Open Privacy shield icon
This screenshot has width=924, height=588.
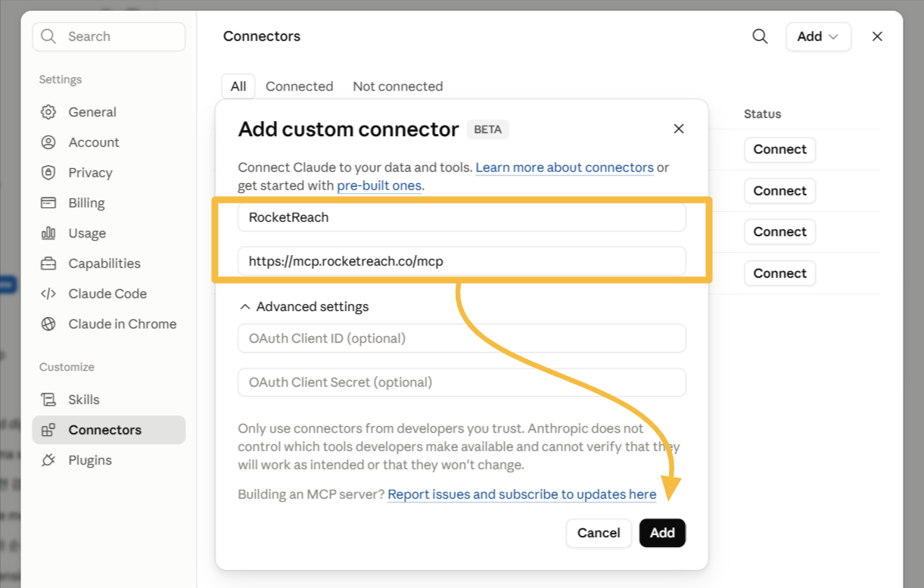[x=48, y=173]
